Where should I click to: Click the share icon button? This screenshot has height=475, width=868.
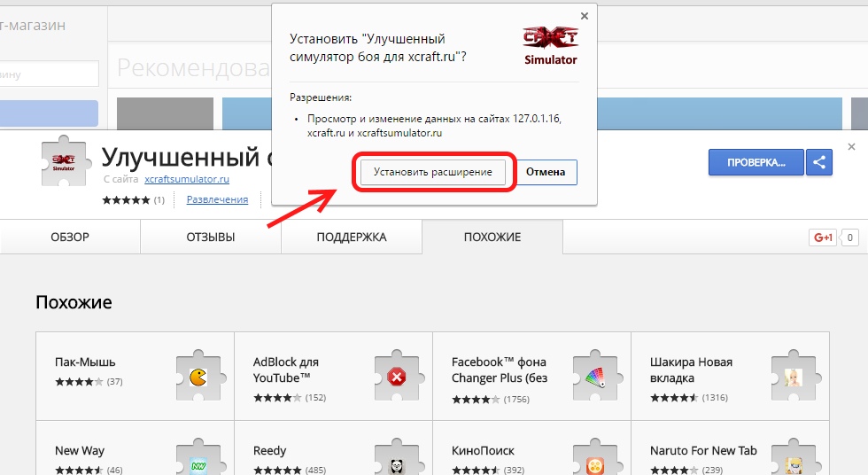[x=819, y=162]
